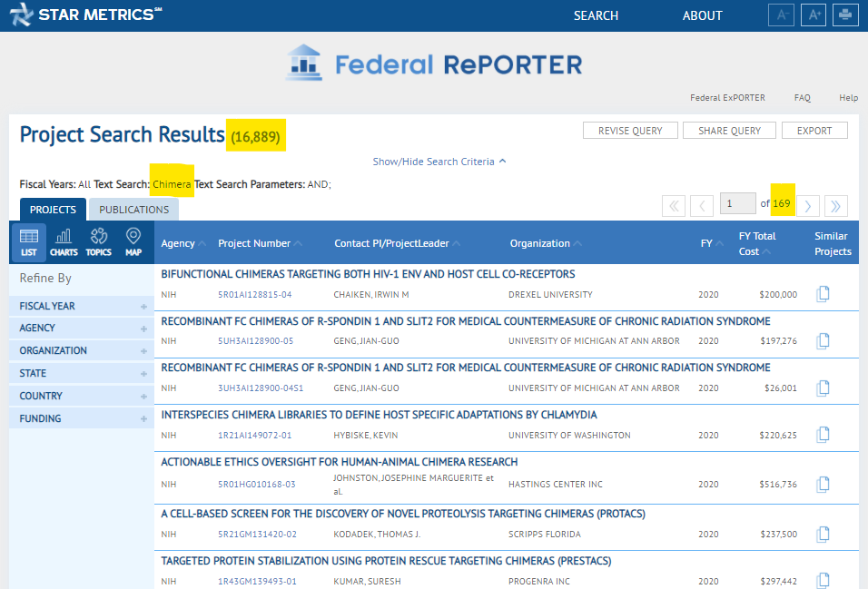Open project number 5R01AI128815-04

point(254,294)
